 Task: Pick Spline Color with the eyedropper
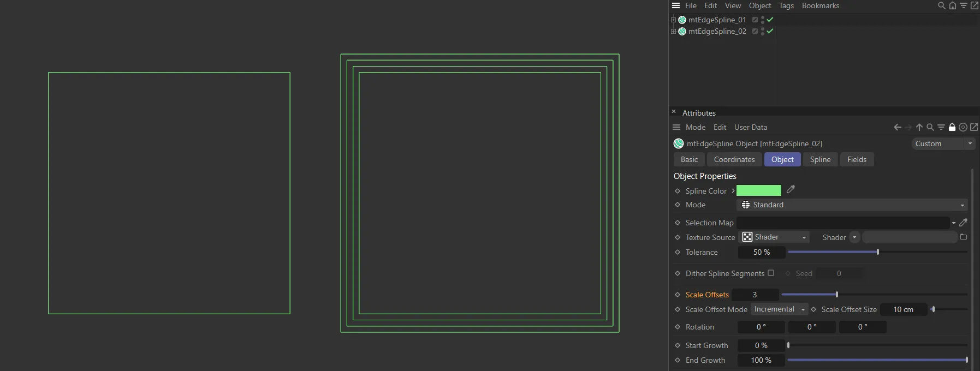pyautogui.click(x=791, y=189)
